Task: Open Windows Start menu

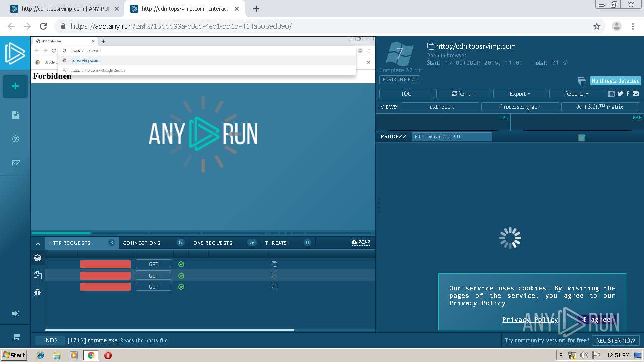Action: (14, 355)
